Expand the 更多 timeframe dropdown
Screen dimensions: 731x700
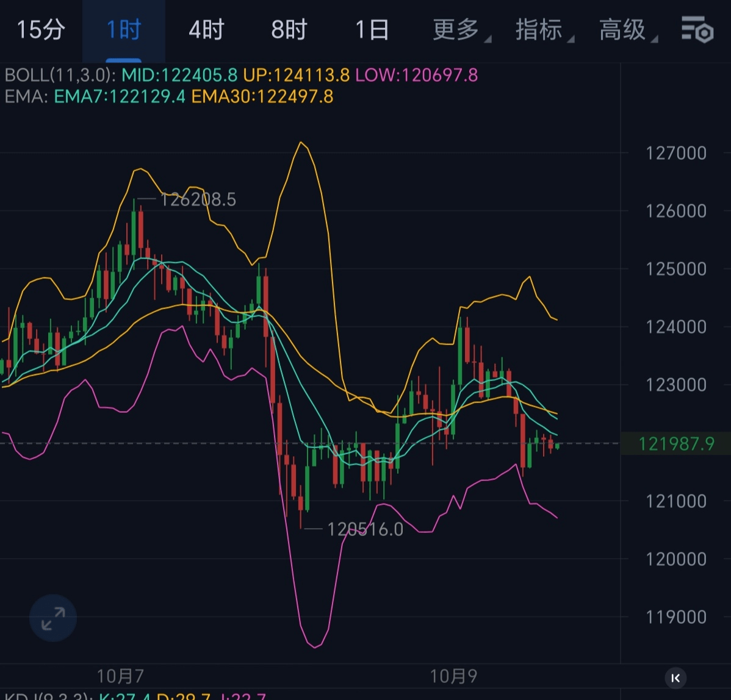pyautogui.click(x=456, y=29)
